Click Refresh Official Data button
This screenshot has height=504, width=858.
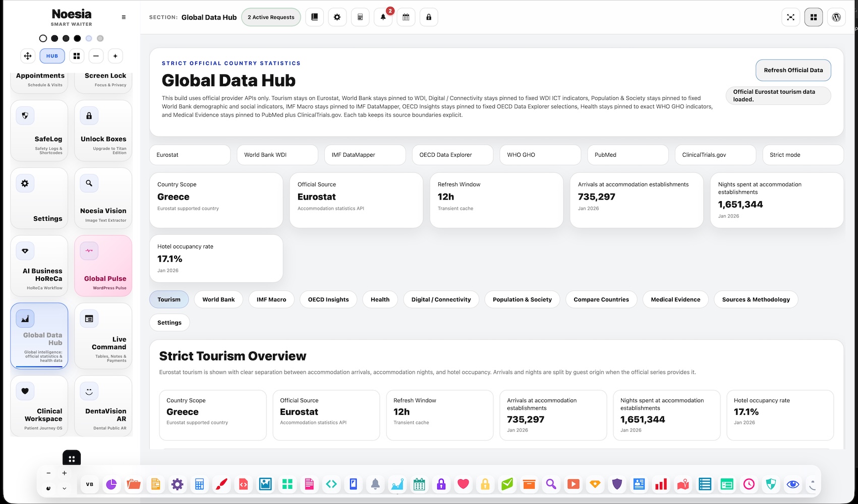click(793, 70)
